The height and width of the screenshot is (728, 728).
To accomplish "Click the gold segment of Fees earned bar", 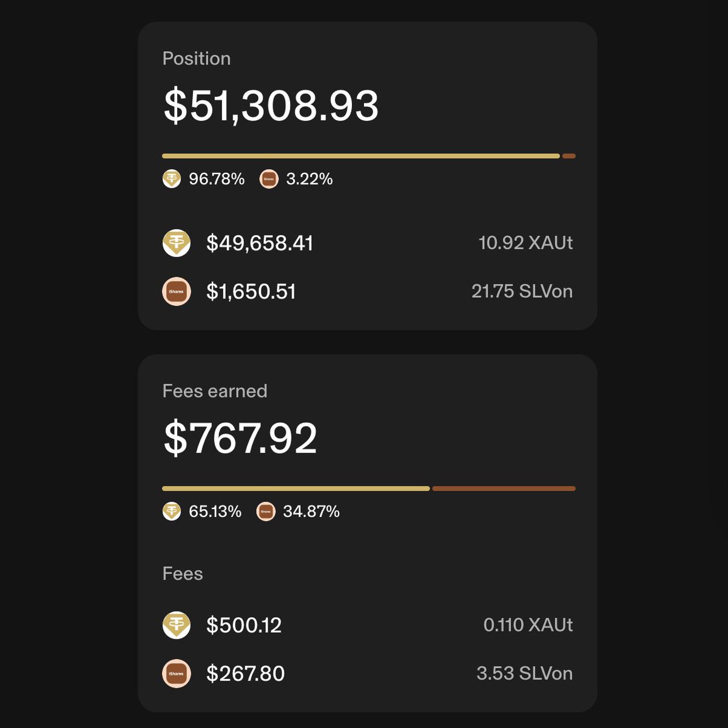I will (296, 488).
